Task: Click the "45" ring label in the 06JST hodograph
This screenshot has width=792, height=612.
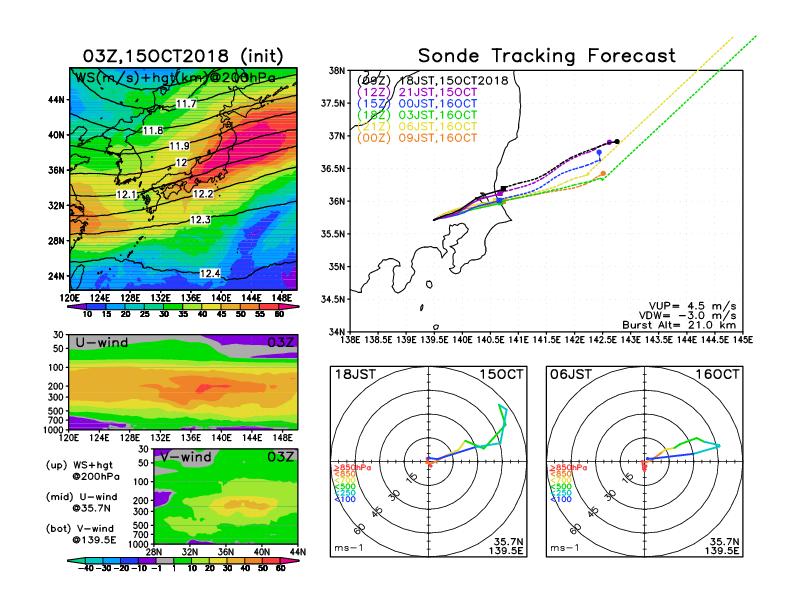Action: [593, 512]
